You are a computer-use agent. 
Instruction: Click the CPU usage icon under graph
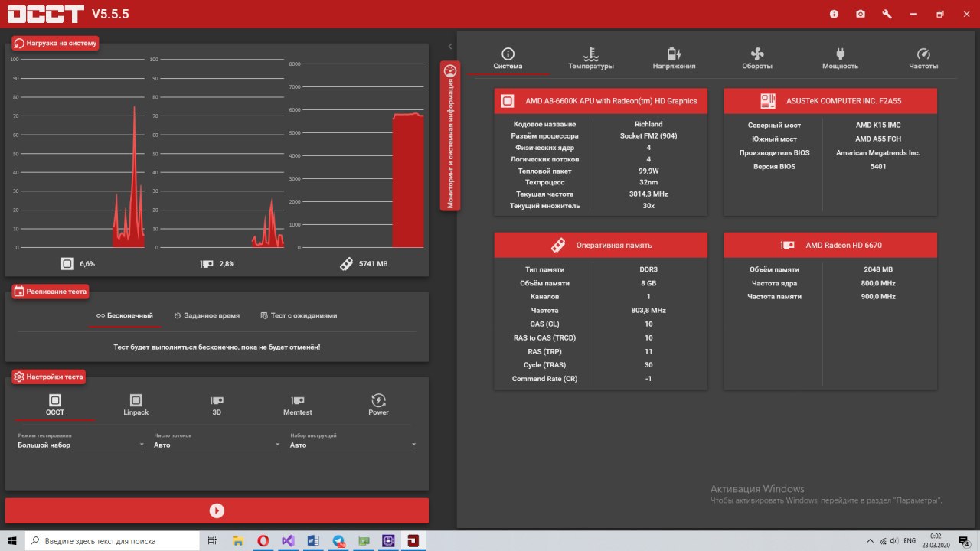tap(67, 263)
